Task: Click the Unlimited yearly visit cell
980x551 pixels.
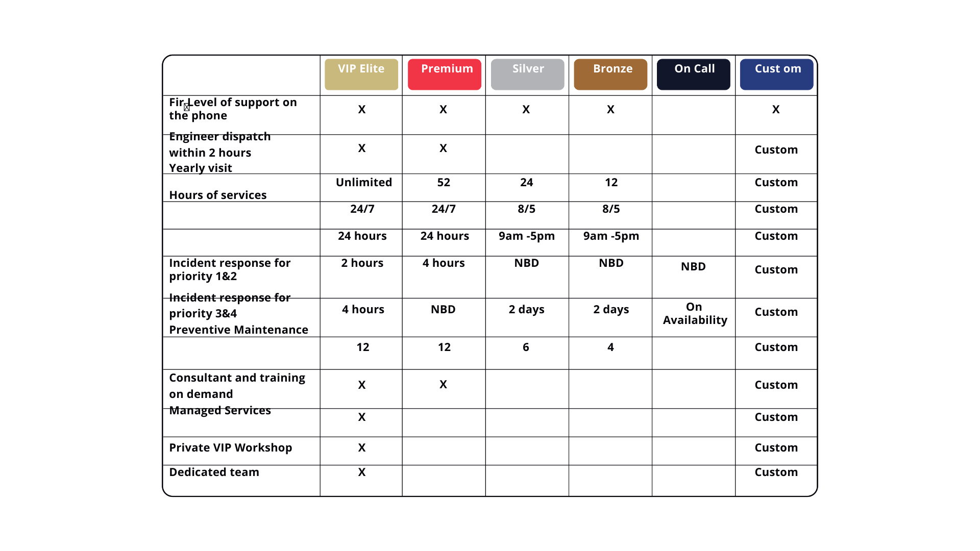Action: tap(363, 183)
